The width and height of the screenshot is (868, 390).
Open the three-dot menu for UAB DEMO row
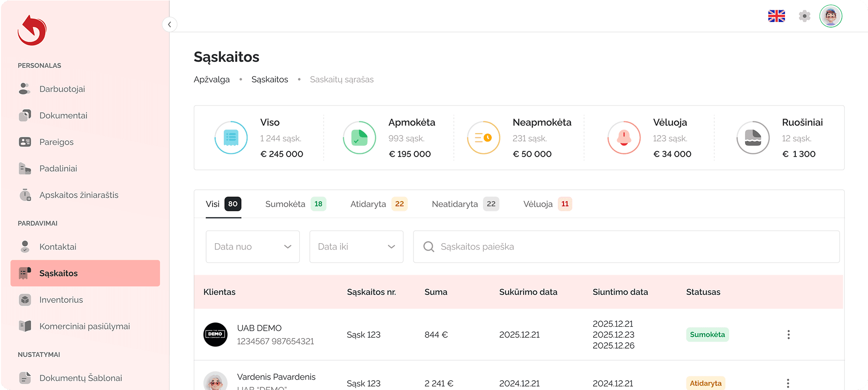point(789,335)
